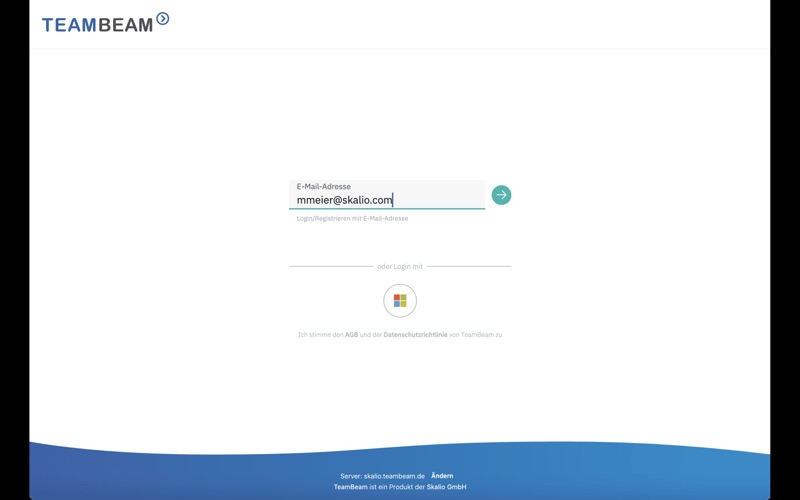Focus the E-Mail-Adresse input field

[387, 194]
